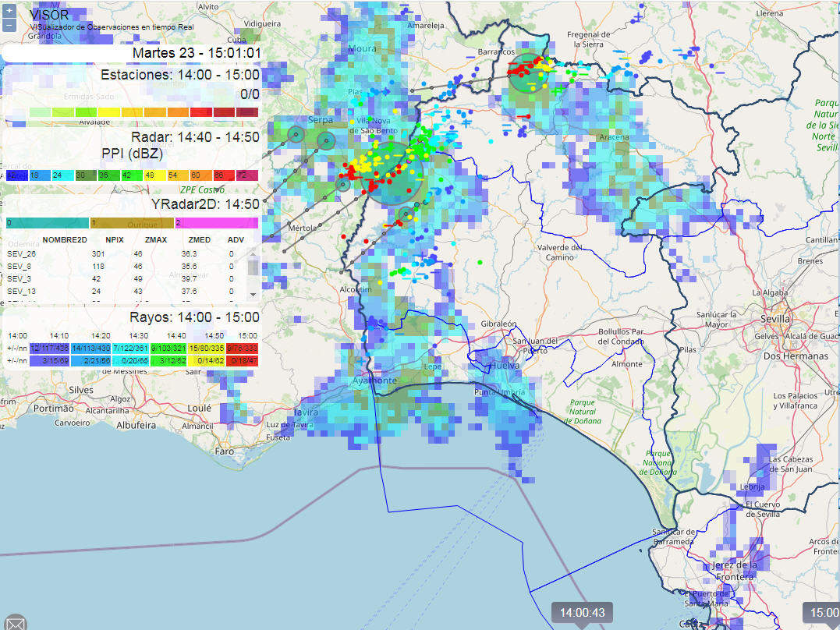The width and height of the screenshot is (840, 630).
Task: Click the Aracena town label on map
Action: [614, 137]
